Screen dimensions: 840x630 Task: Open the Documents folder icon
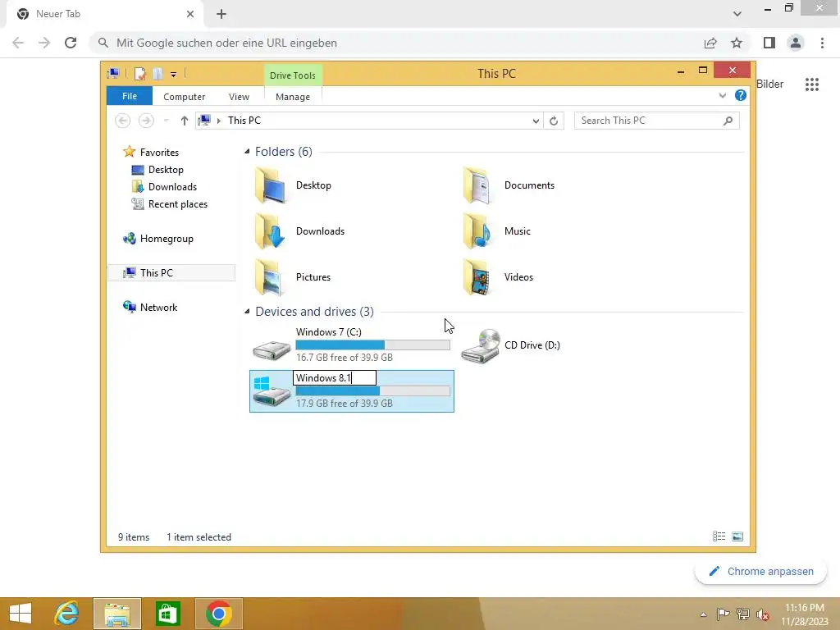[477, 185]
